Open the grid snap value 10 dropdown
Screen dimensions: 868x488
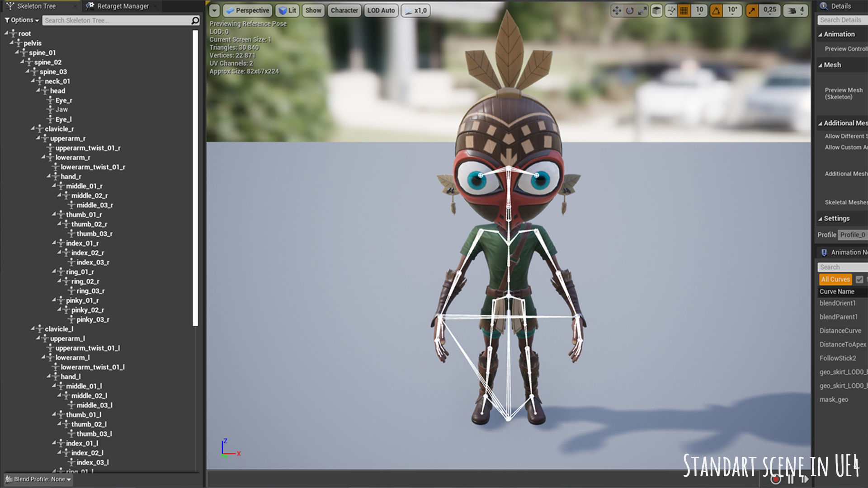pyautogui.click(x=699, y=10)
